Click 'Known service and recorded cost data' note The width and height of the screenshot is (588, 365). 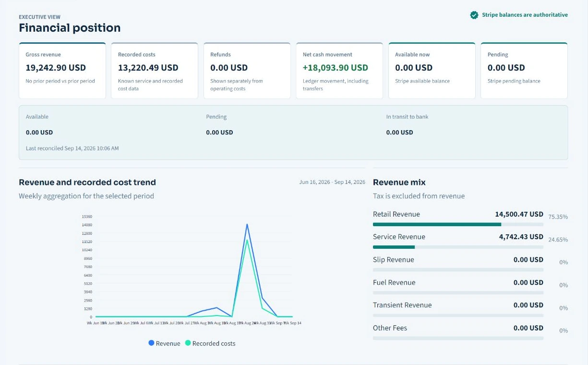[x=150, y=85]
